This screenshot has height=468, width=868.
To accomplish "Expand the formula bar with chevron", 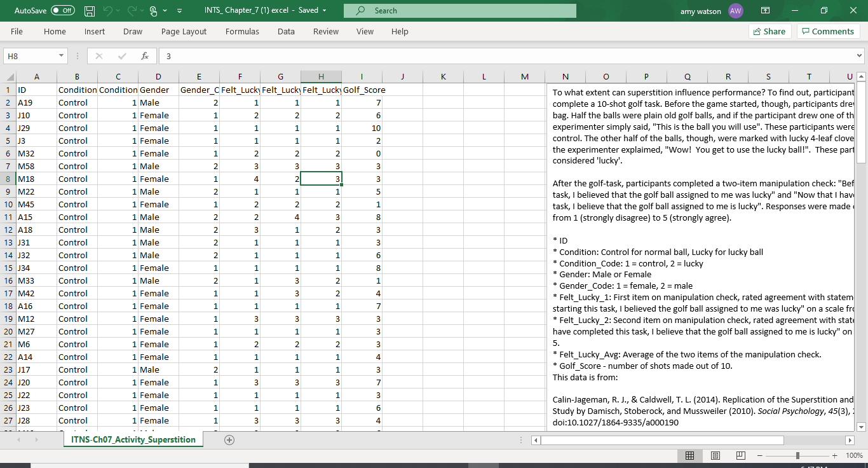I will [860, 56].
